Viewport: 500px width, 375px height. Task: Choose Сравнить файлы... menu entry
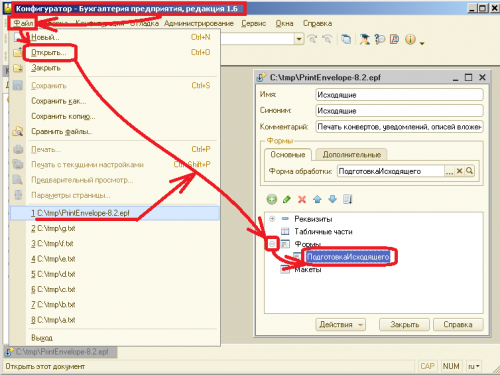(115, 132)
